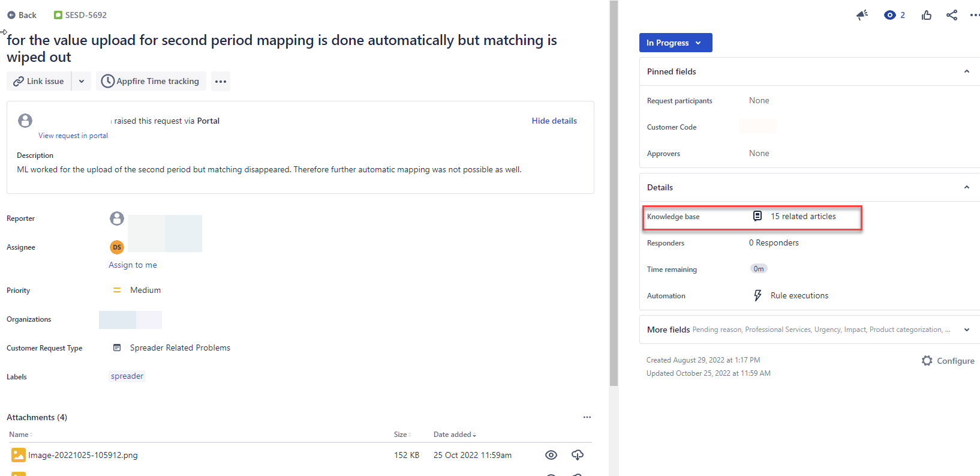Click the feedback megaphone icon
Viewport: 980px width, 476px height.
862,15
